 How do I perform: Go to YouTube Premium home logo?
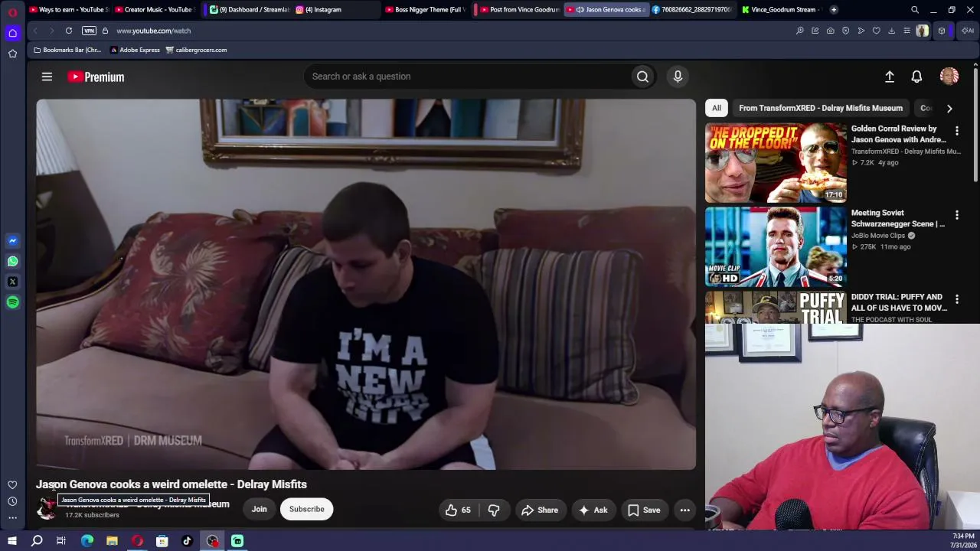click(96, 77)
